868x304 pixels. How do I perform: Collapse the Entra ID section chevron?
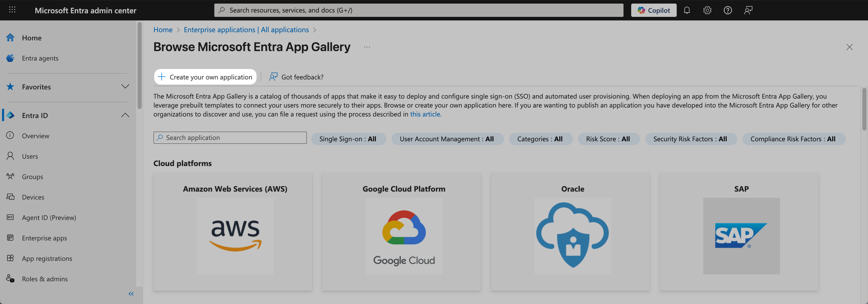125,115
